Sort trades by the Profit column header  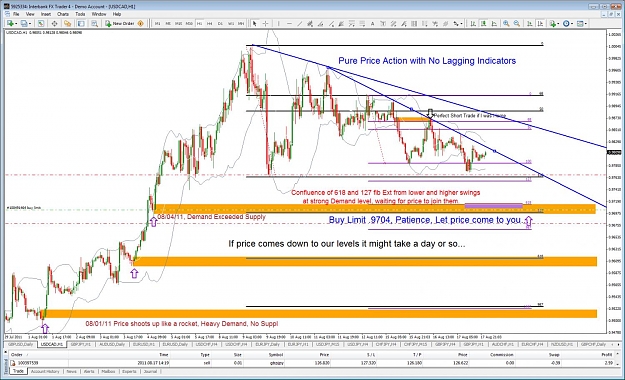click(x=607, y=354)
